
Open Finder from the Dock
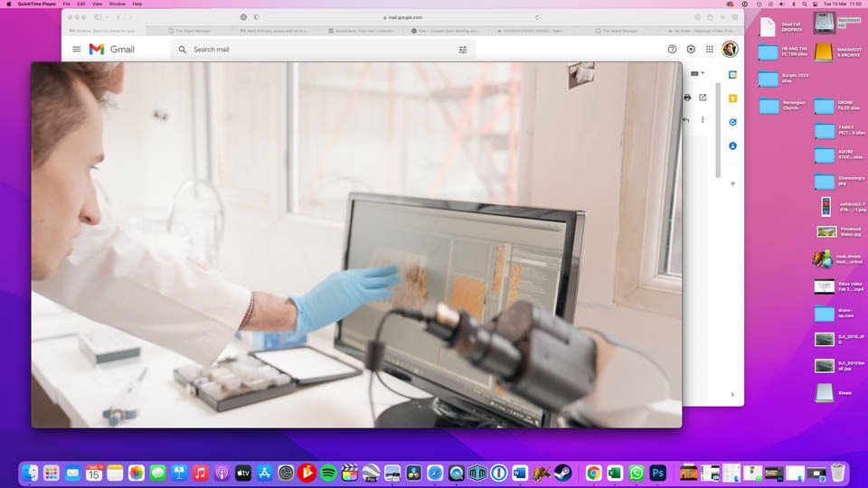[30, 473]
